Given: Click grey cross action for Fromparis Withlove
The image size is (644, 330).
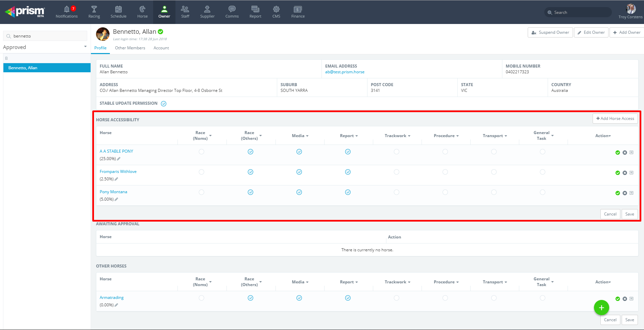Looking at the screenshot, I should click(625, 173).
